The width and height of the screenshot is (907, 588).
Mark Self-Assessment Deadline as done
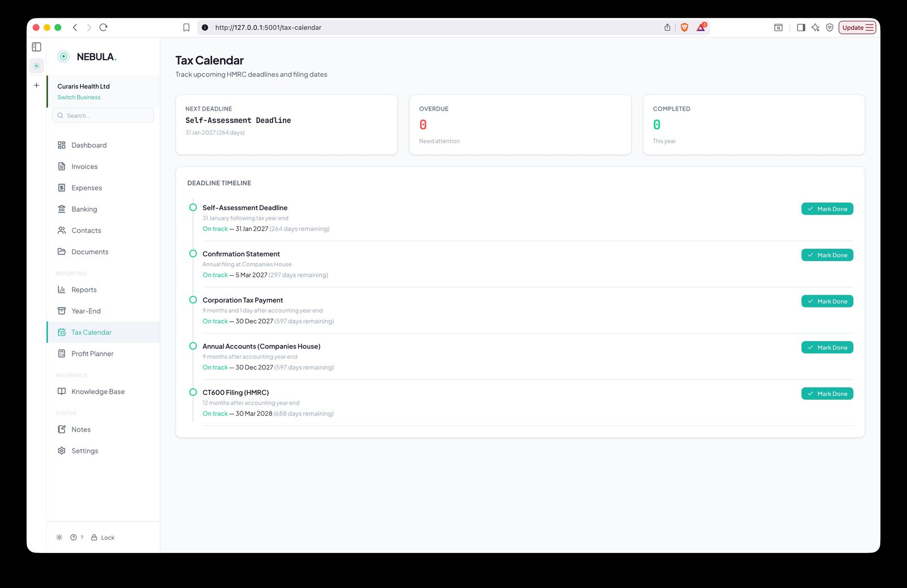coord(827,209)
